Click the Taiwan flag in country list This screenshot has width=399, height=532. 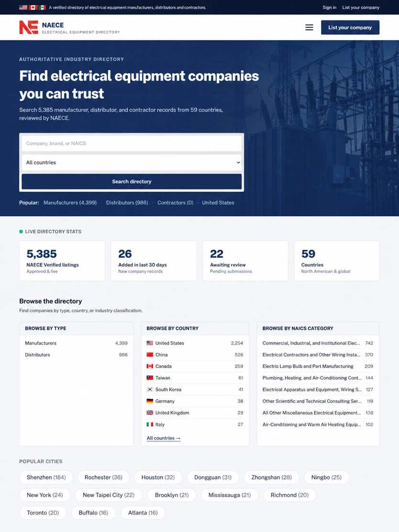tap(150, 377)
